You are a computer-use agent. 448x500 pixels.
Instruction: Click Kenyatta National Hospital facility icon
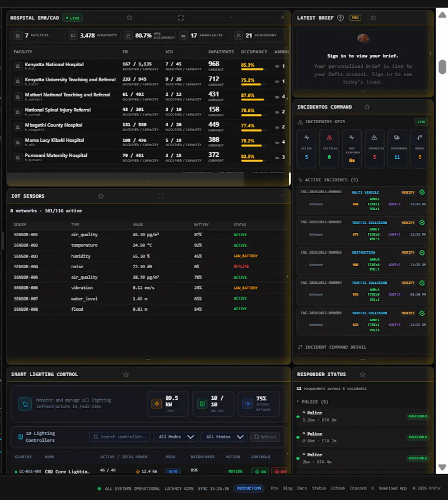(x=18, y=66)
